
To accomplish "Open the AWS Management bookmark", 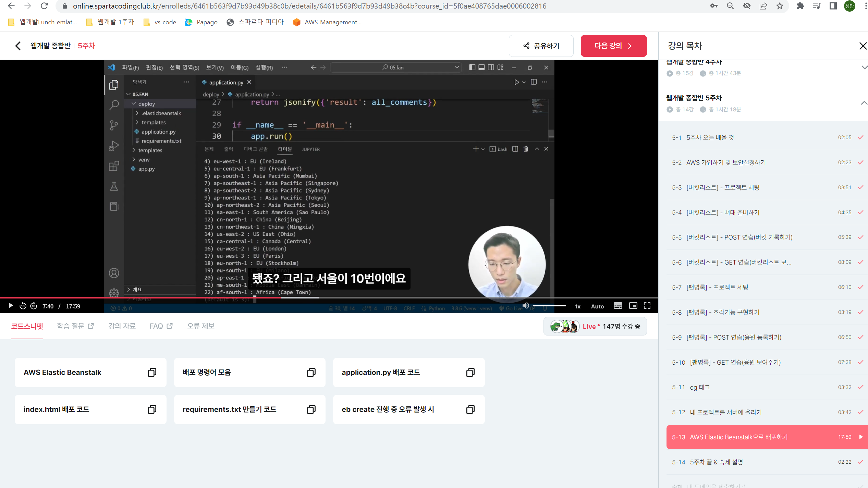I will [328, 22].
